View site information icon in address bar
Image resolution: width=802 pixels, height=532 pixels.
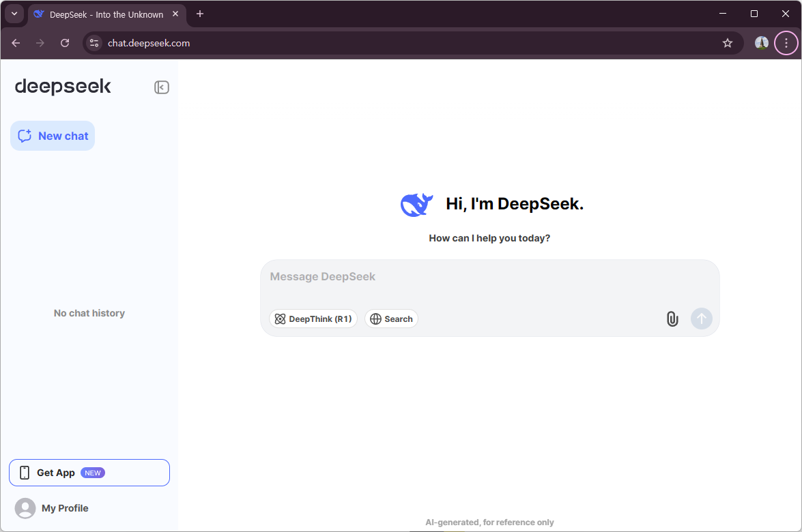point(94,43)
